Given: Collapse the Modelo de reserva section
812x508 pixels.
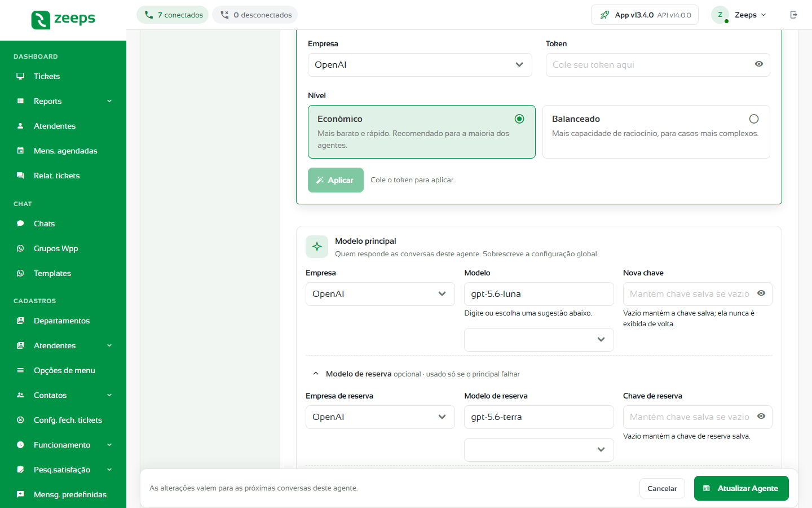Looking at the screenshot, I should coord(316,374).
